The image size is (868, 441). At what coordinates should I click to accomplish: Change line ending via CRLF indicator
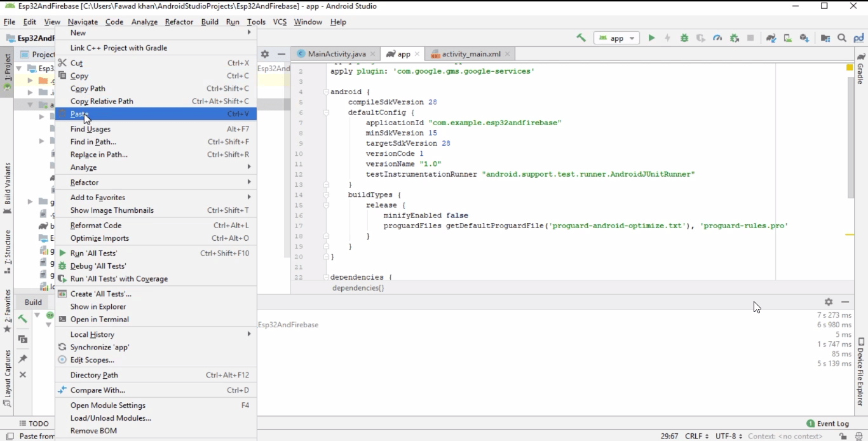tap(695, 437)
